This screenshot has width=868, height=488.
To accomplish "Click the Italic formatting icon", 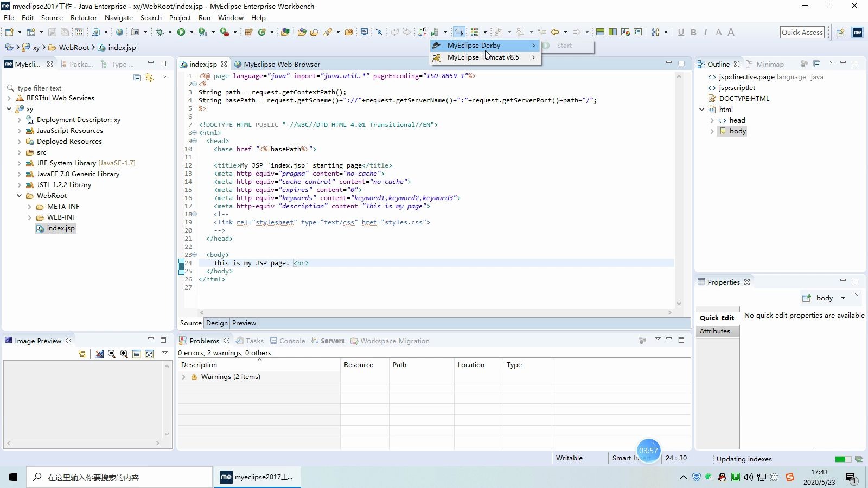I will (705, 32).
